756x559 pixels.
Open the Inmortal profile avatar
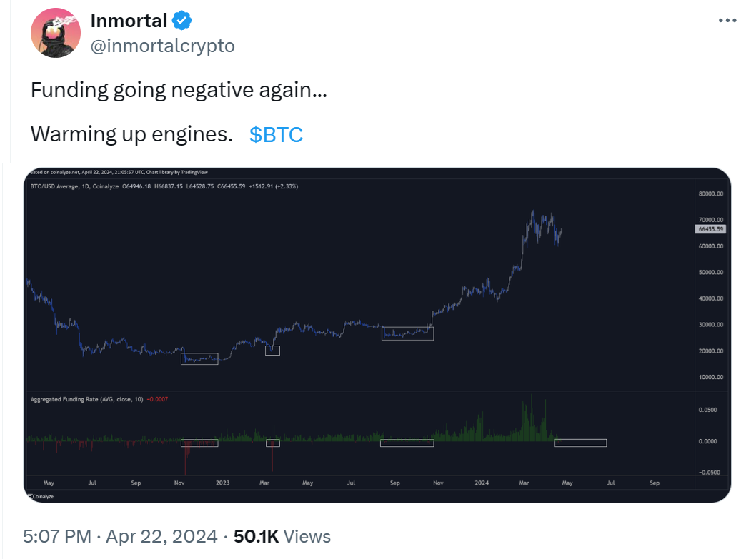(x=56, y=33)
